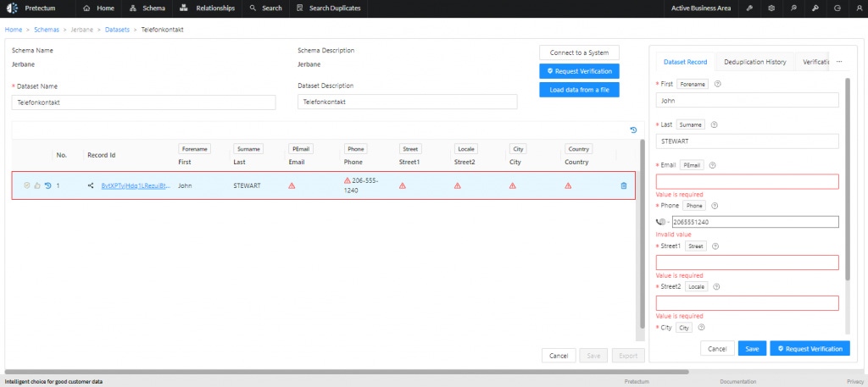This screenshot has height=387, width=868.
Task: Click the empty Email input field
Action: point(748,182)
